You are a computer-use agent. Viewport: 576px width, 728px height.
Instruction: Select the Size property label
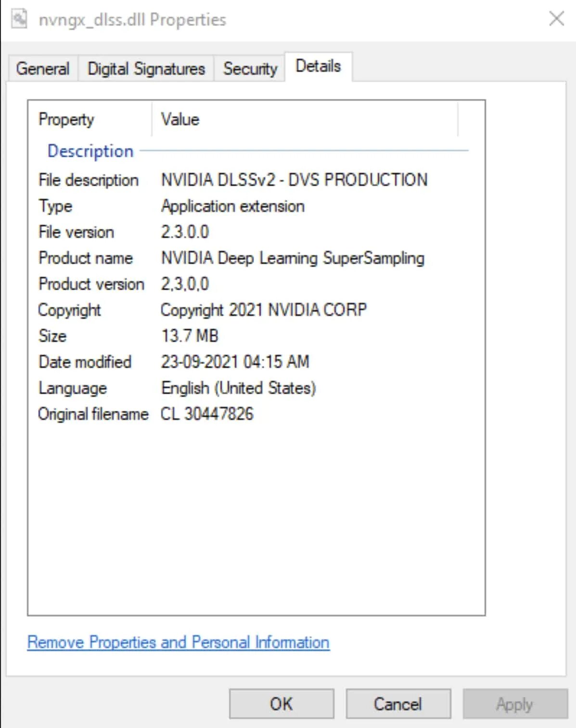(52, 336)
